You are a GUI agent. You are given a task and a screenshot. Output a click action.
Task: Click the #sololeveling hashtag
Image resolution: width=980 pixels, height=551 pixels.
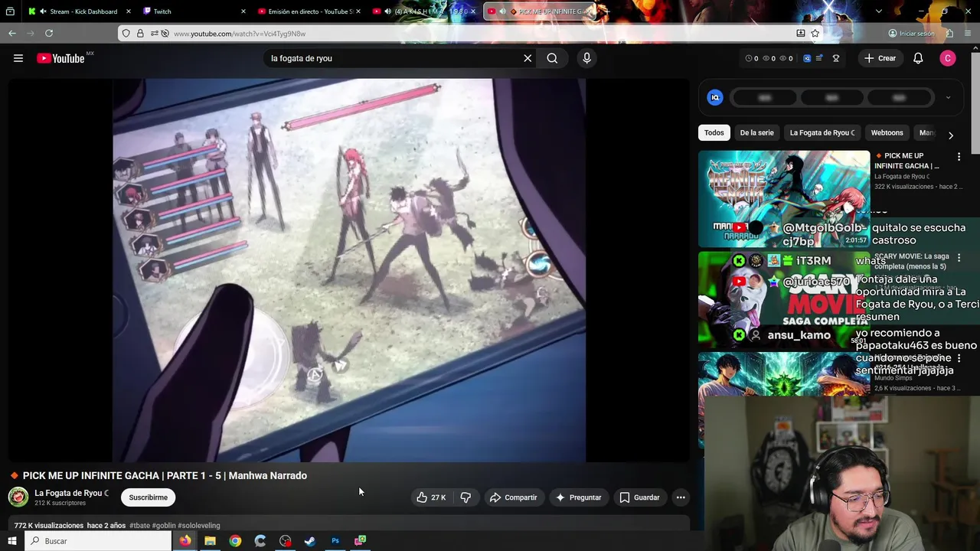199,526
